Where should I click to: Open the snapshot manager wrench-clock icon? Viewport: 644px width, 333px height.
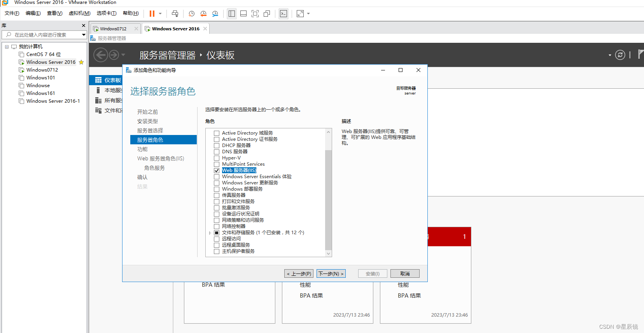(x=215, y=14)
